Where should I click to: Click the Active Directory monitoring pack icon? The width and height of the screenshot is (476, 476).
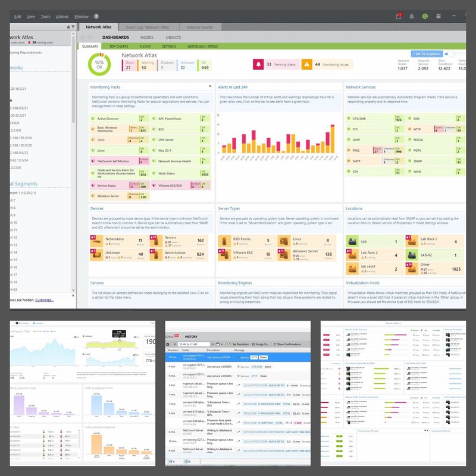(x=93, y=119)
